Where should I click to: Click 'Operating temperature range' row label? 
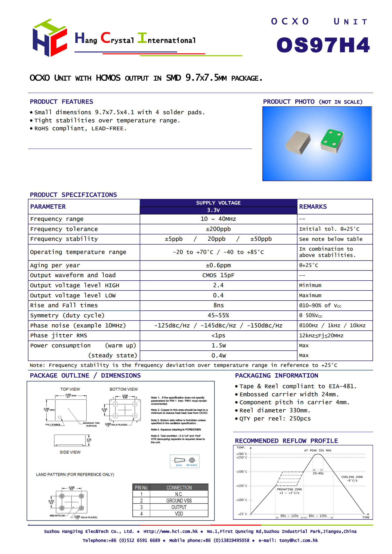[78, 252]
